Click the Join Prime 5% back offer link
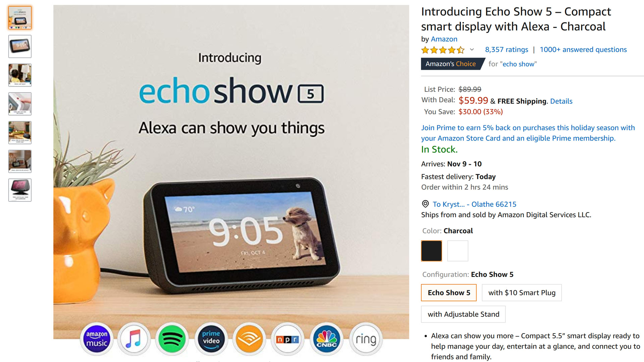This screenshot has width=644, height=362. pyautogui.click(x=528, y=133)
